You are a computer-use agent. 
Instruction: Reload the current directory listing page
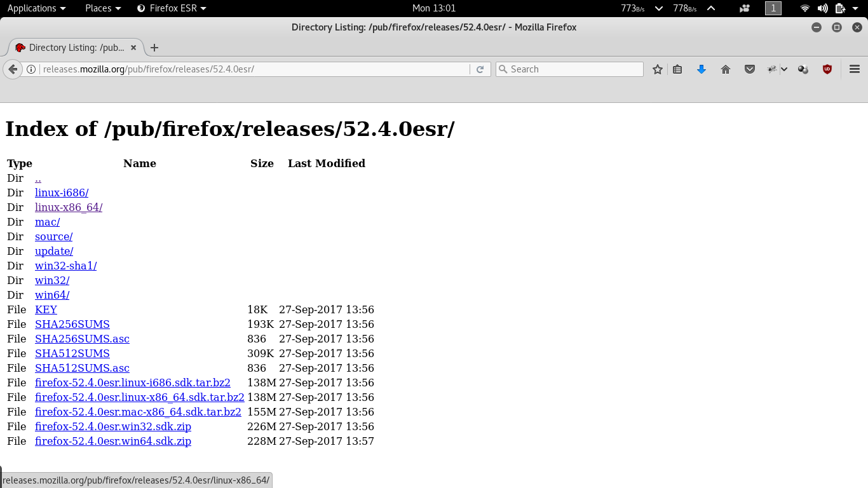pos(480,69)
